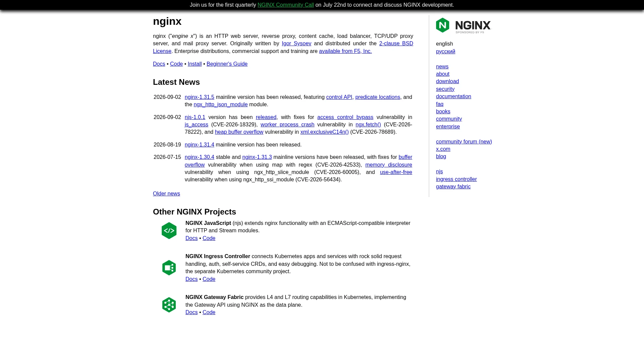Image resolution: width=644 pixels, height=362 pixels.
Task: Switch language to русский
Action: (446, 52)
